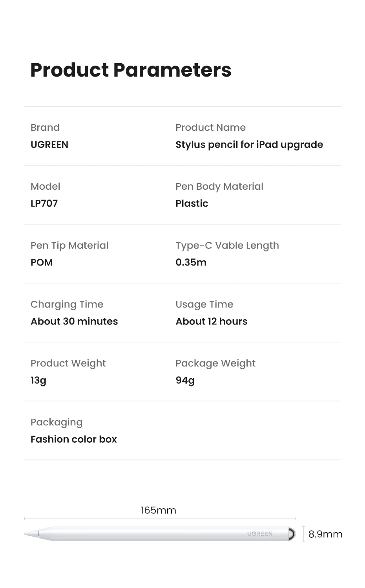Select the Plastic material value
365x588 pixels.
192,203
